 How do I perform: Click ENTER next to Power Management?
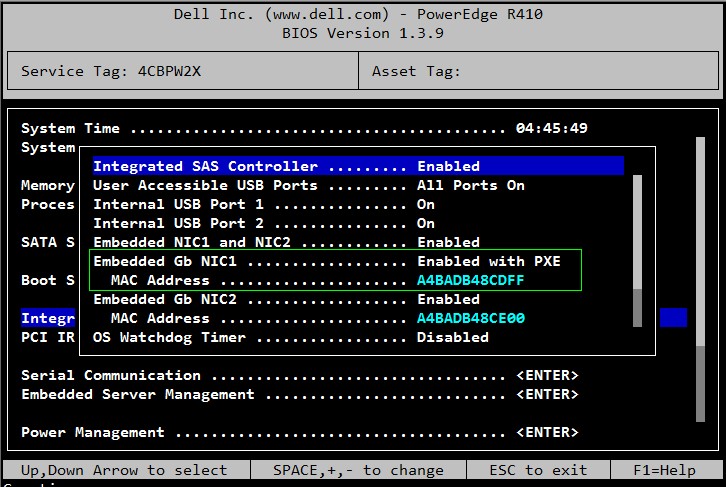[547, 432]
